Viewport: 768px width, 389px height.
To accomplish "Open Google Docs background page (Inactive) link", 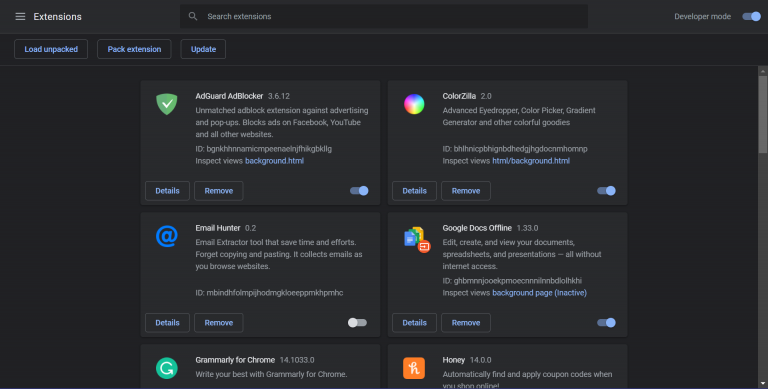I will coord(539,292).
